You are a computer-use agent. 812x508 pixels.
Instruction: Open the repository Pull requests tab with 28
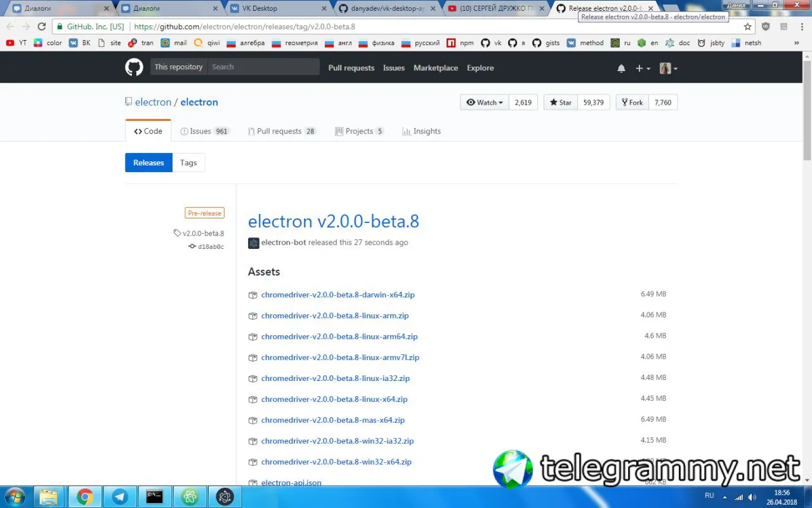click(x=282, y=131)
